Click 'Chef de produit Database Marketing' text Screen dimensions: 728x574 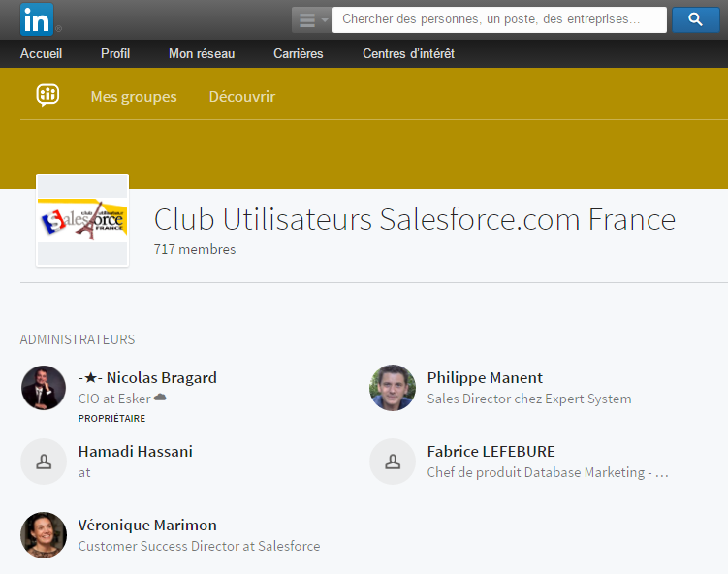pos(548,472)
